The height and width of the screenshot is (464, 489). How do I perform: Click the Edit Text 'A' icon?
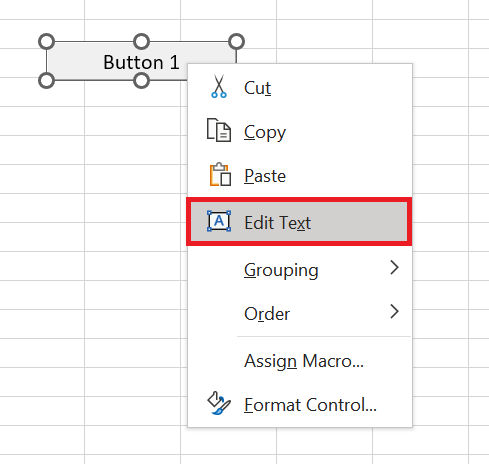coord(219,221)
